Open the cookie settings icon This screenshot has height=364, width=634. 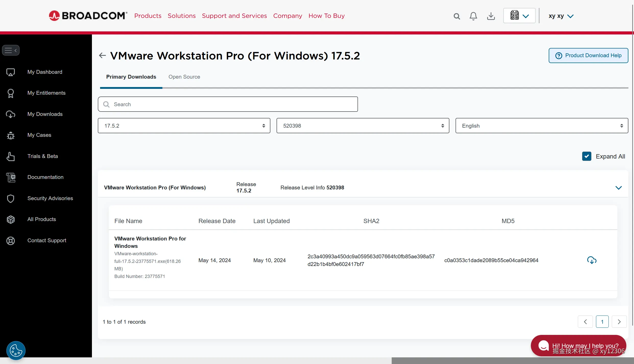(16, 350)
